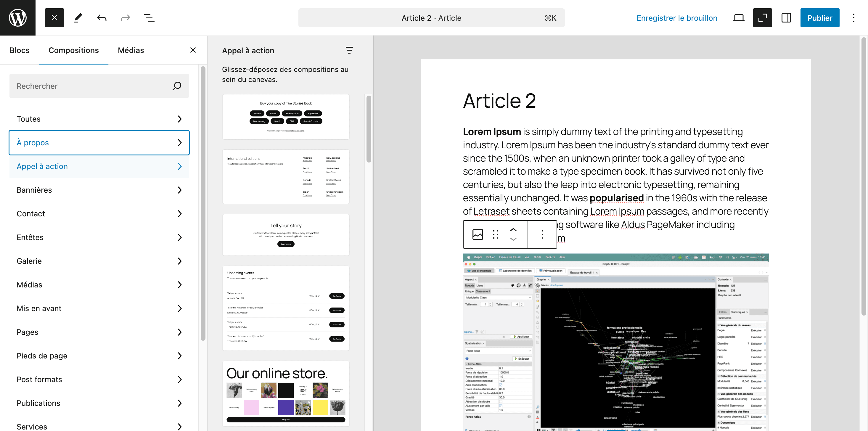Insert the International editions pattern
The width and height of the screenshot is (868, 431).
point(286,177)
